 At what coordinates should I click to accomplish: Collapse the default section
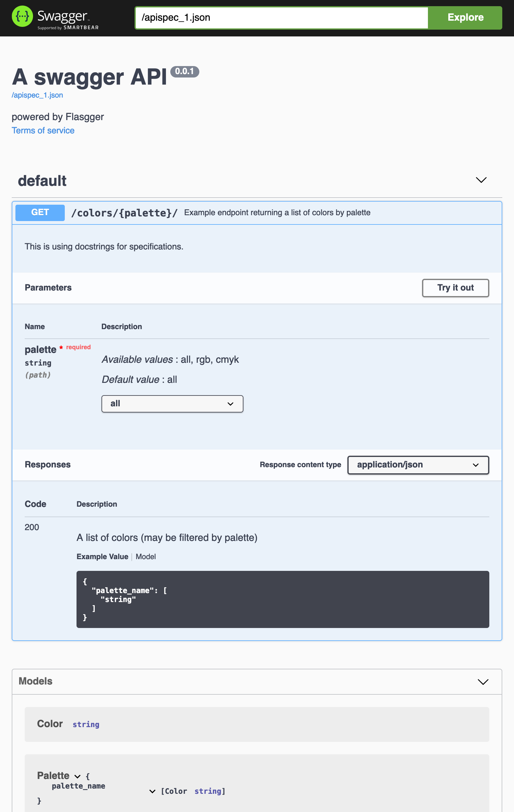tap(481, 180)
